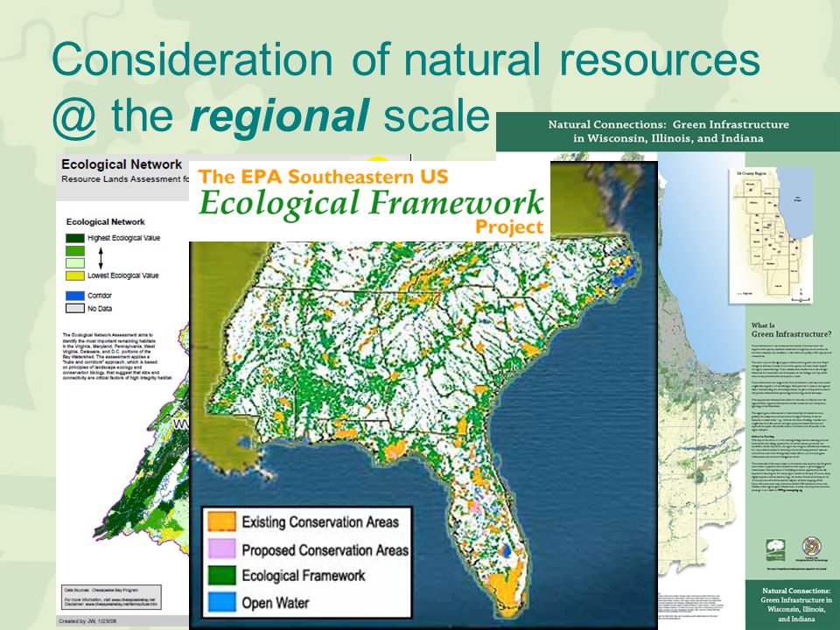Click the green Ecological Framework legend swatch
The height and width of the screenshot is (630, 840).
click(x=221, y=576)
